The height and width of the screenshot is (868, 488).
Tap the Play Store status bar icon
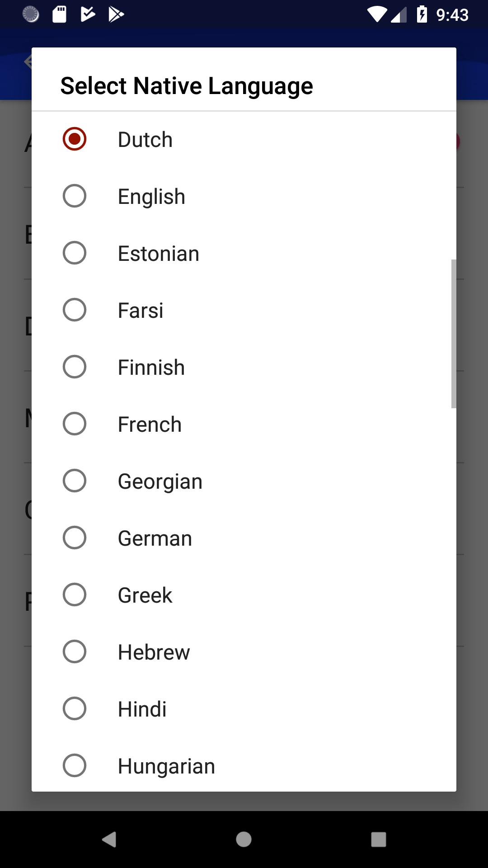[116, 14]
